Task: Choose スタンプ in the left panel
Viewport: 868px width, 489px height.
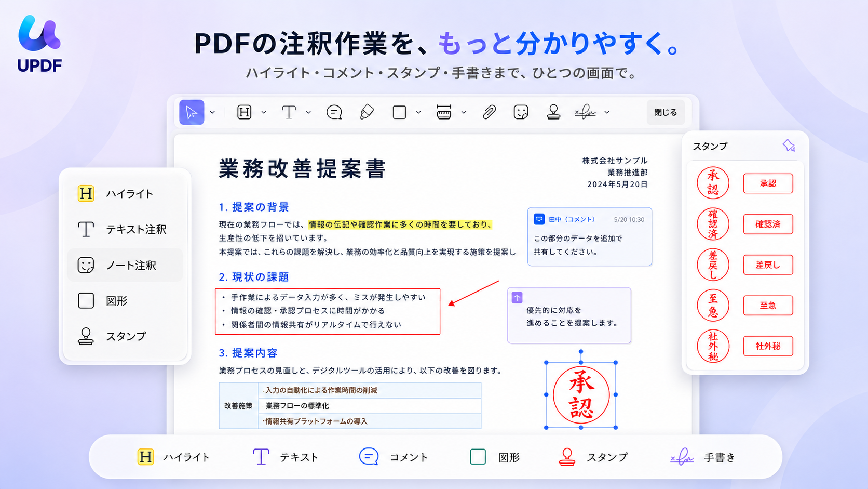Action: point(125,336)
